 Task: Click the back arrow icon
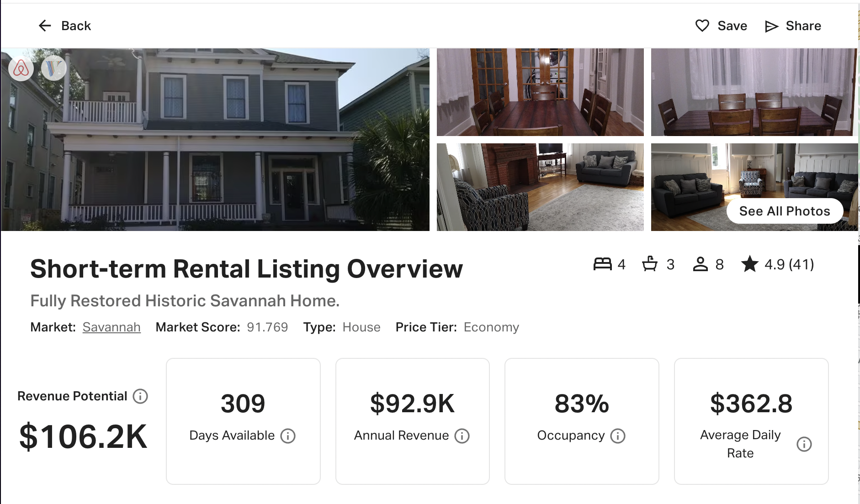coord(45,26)
